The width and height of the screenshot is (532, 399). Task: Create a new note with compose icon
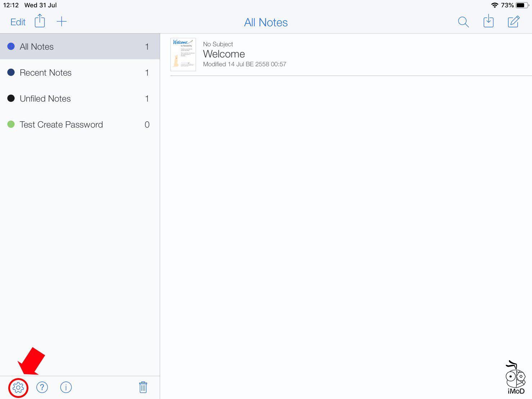[513, 22]
